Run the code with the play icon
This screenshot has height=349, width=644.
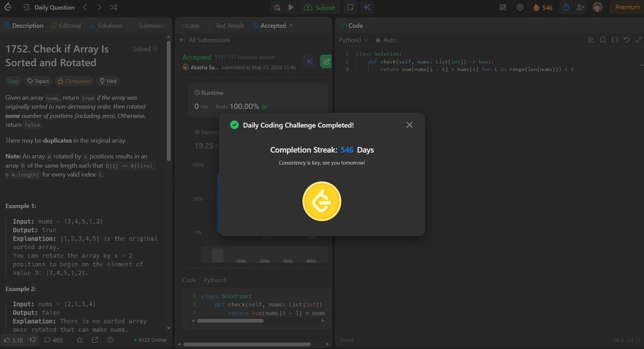click(x=291, y=8)
